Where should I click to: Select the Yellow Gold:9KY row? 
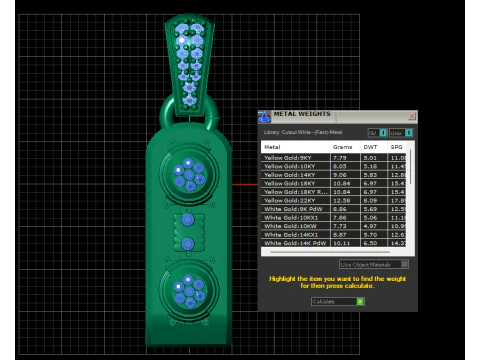point(333,158)
